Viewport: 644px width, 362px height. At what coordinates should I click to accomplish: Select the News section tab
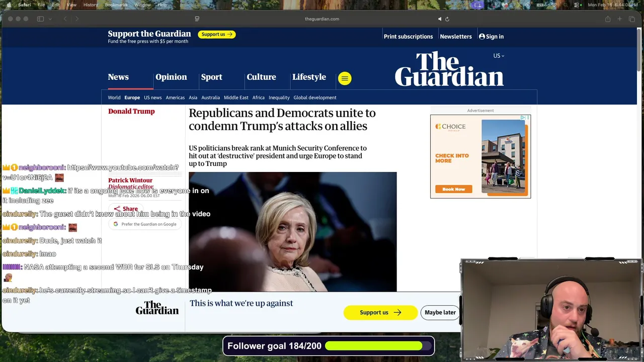(x=118, y=77)
